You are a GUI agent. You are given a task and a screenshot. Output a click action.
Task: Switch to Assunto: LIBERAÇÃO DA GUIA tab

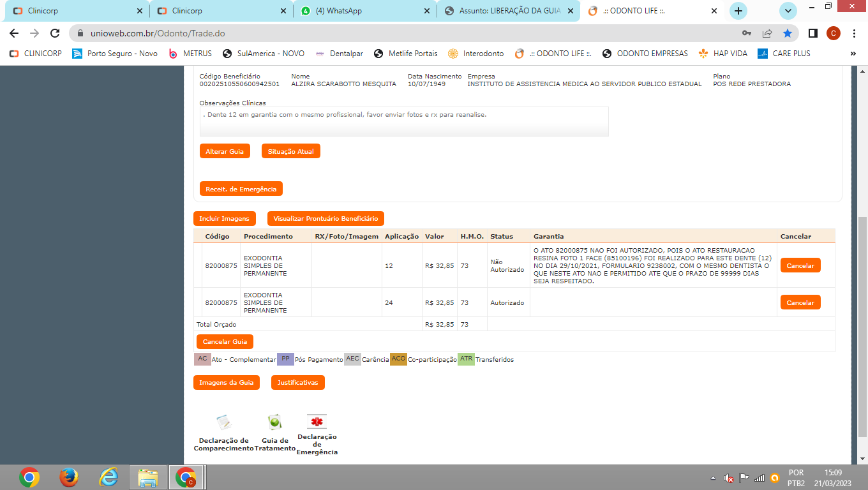[x=509, y=11]
